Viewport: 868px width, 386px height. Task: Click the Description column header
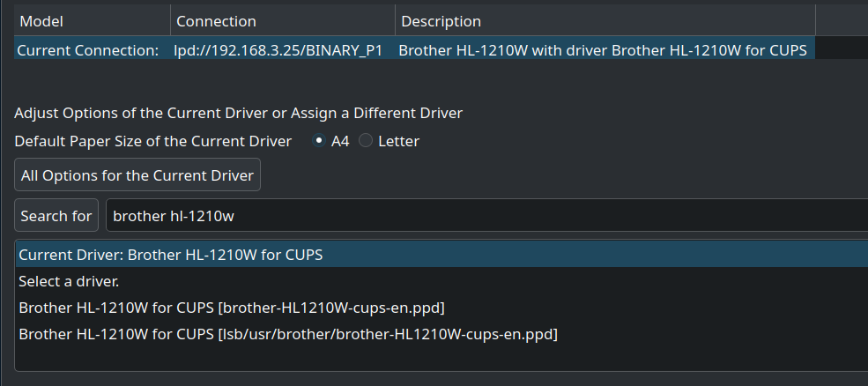[605, 20]
